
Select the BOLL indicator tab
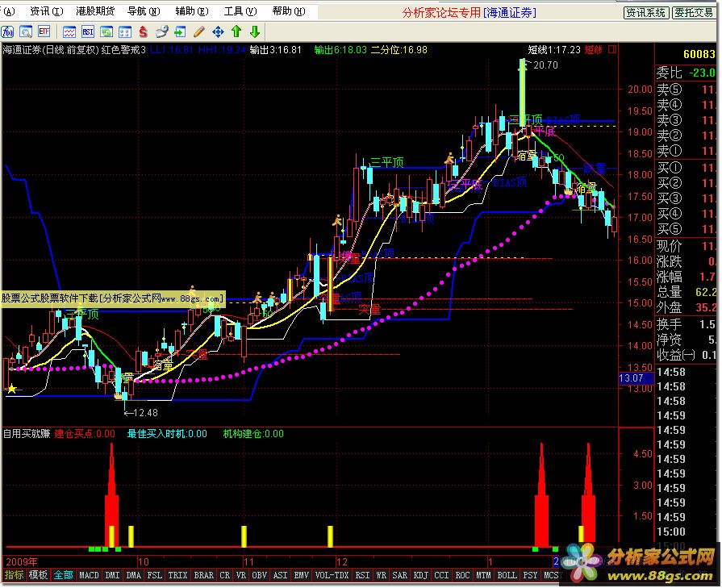(x=507, y=574)
